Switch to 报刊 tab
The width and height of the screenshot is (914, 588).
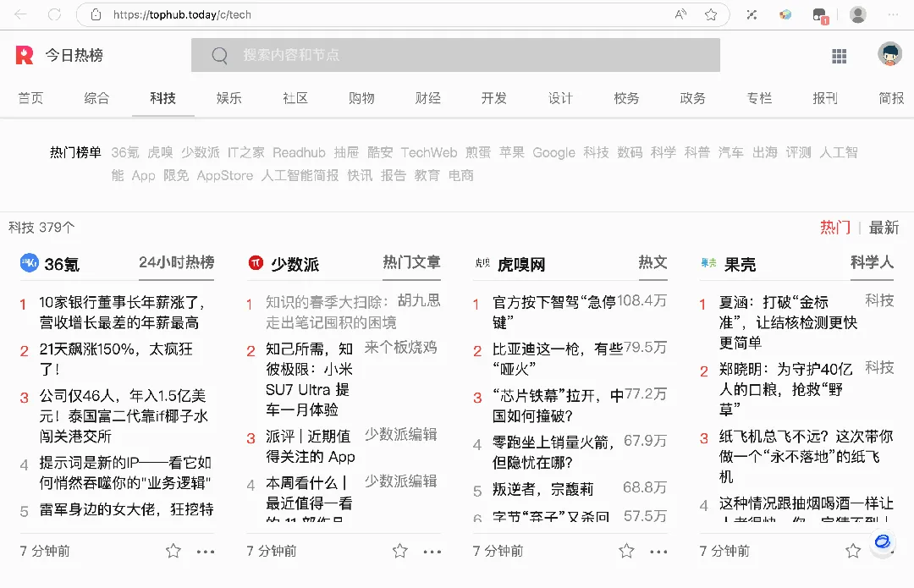pos(825,98)
